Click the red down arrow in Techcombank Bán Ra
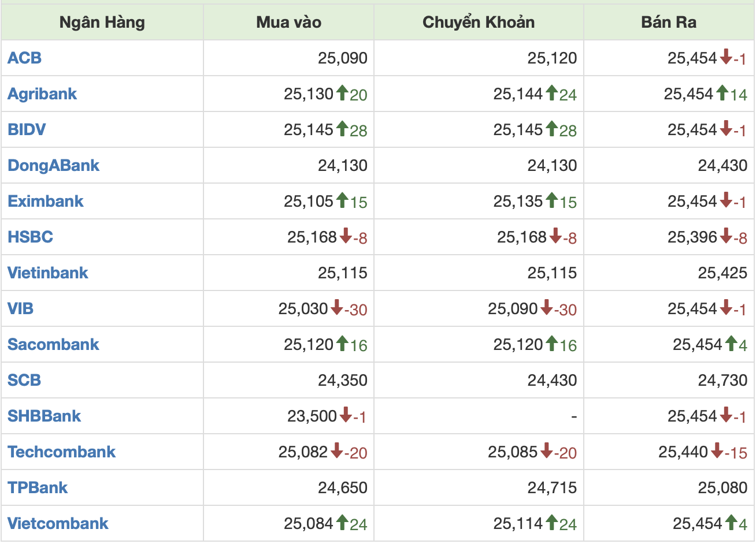This screenshot has height=544, width=756. click(x=717, y=450)
